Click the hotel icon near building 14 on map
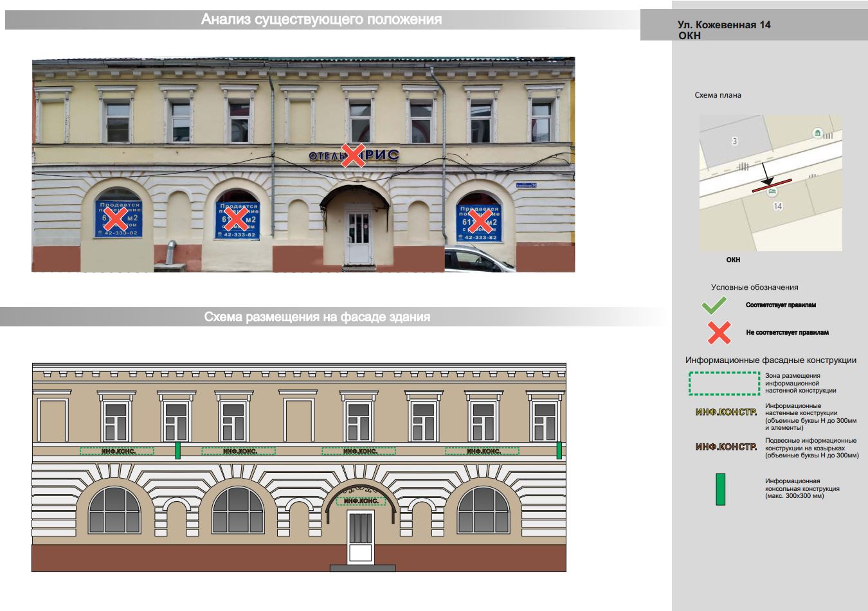 [x=772, y=191]
